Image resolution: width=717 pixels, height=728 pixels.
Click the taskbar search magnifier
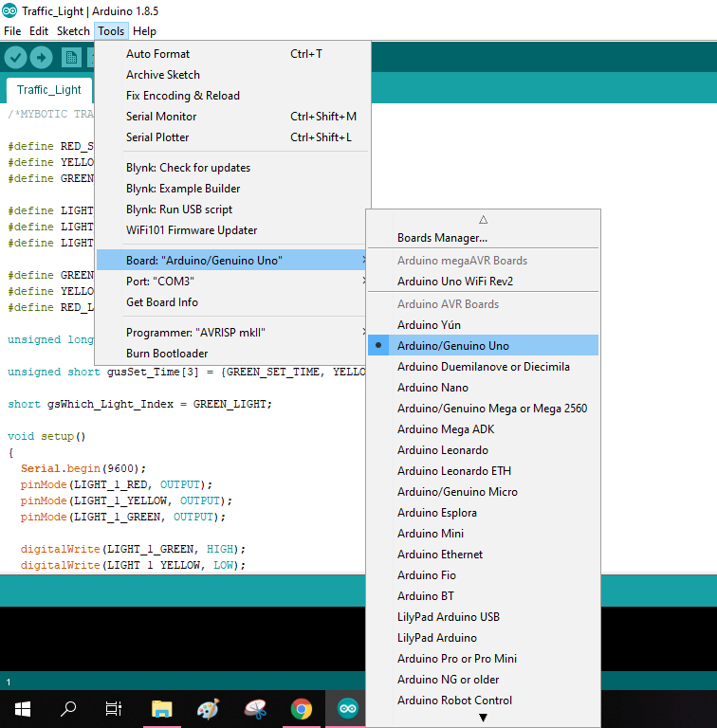tap(68, 708)
